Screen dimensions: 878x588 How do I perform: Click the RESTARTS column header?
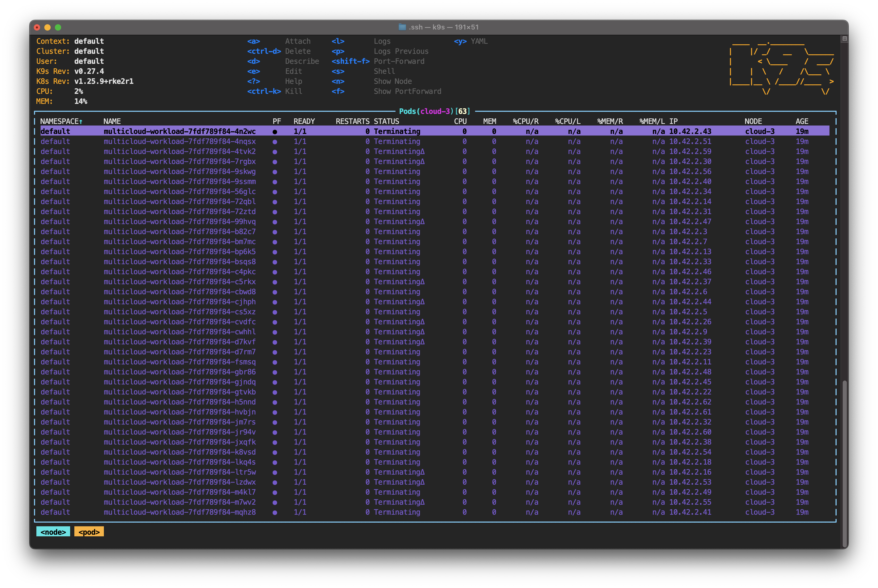353,122
